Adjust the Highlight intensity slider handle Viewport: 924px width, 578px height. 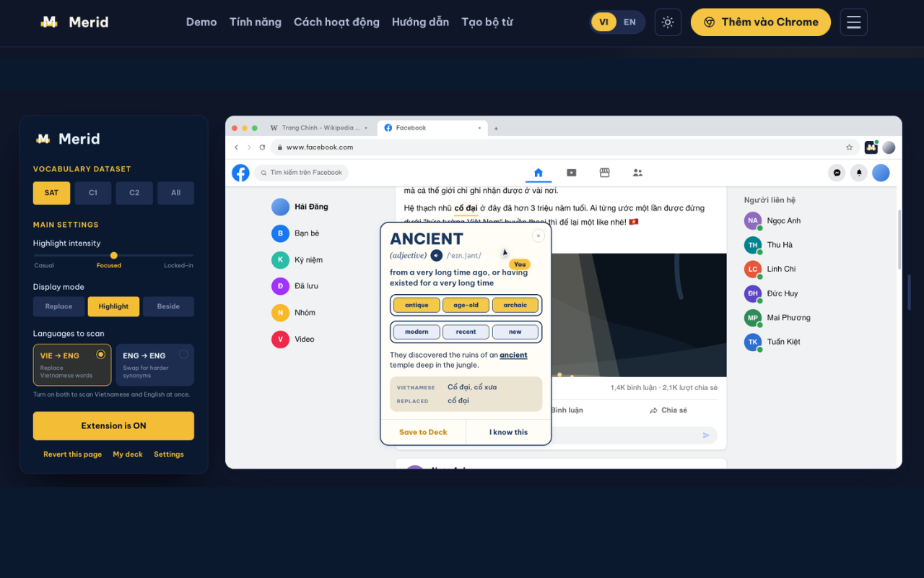click(113, 256)
